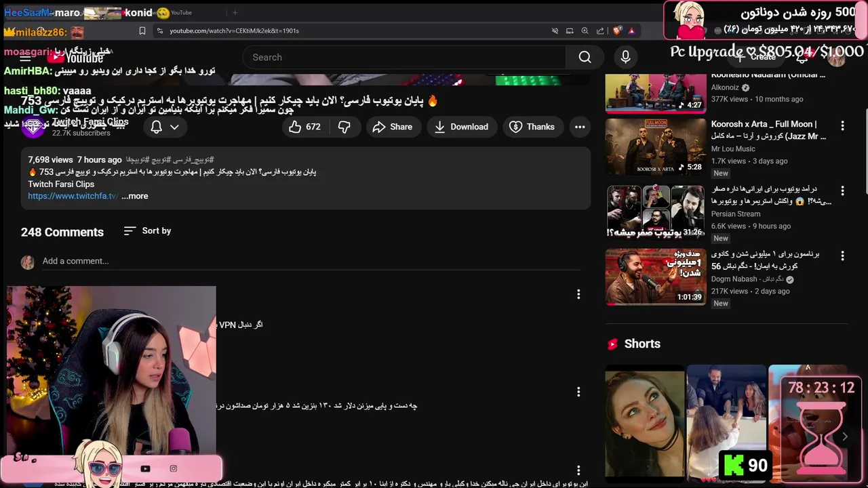The image size is (868, 488).
Task: Click the YouTube search magnifier button
Action: pyautogui.click(x=585, y=58)
